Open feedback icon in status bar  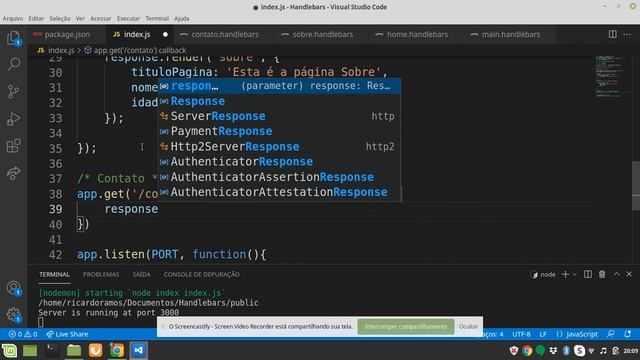pos(611,334)
